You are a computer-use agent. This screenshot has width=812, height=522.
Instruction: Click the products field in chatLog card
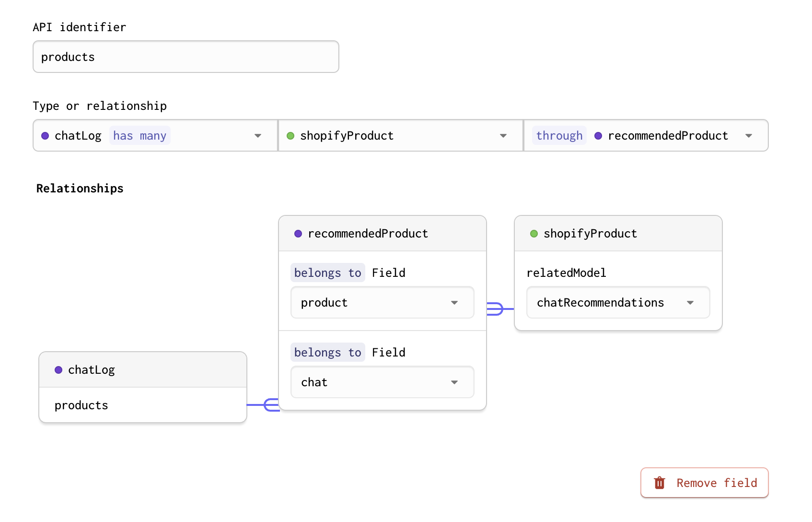[143, 405]
